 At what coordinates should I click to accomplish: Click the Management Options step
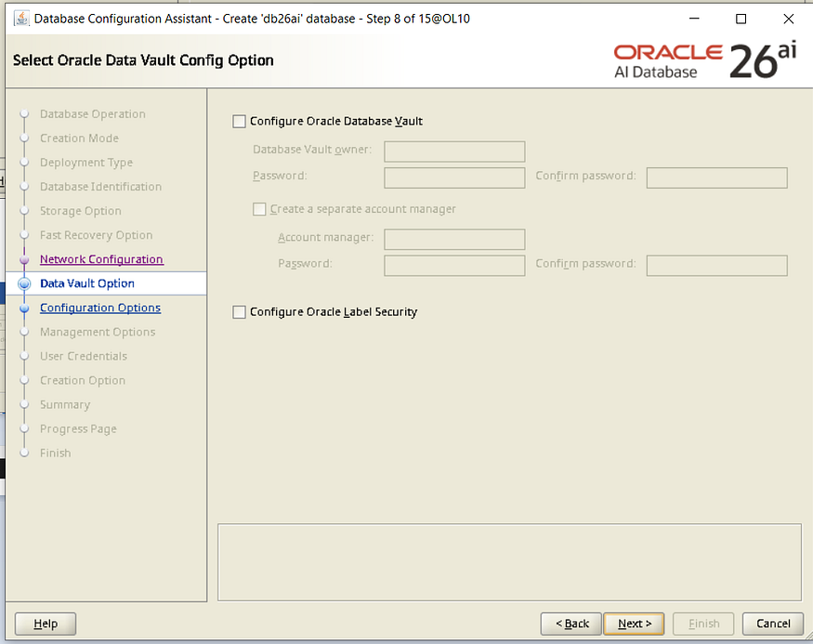coord(98,333)
